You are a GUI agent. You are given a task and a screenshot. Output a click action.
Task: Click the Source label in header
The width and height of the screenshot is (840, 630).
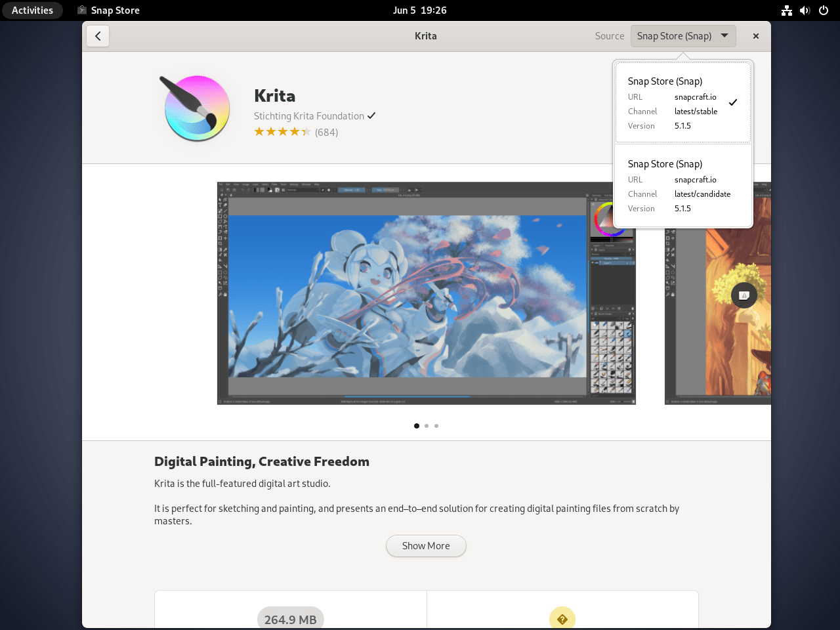[610, 36]
